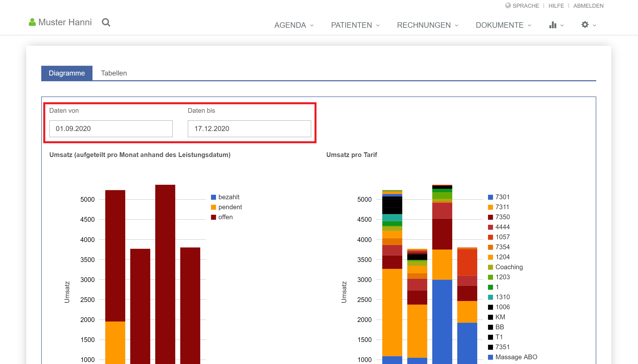Click the 7354 legend label
Screen dimensions: 638x364
pyautogui.click(x=502, y=247)
